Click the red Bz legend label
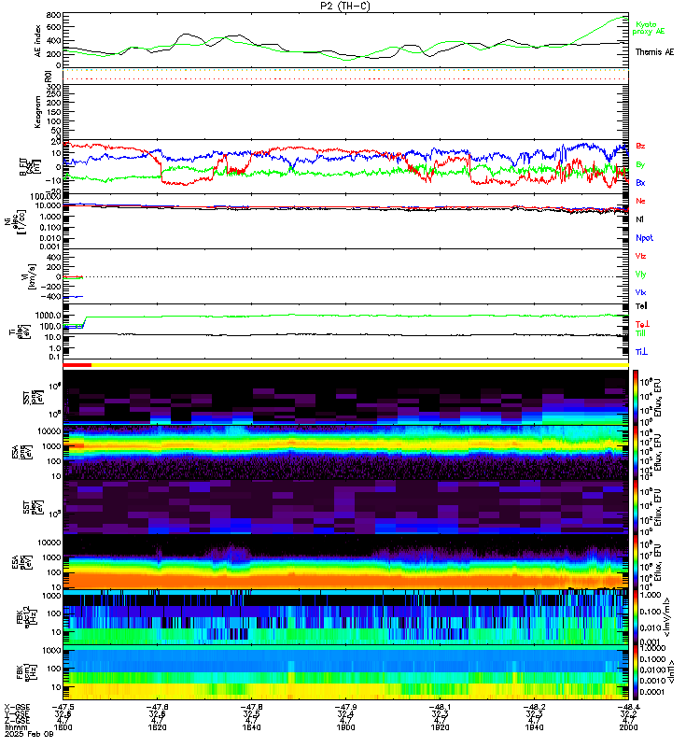 pyautogui.click(x=640, y=146)
